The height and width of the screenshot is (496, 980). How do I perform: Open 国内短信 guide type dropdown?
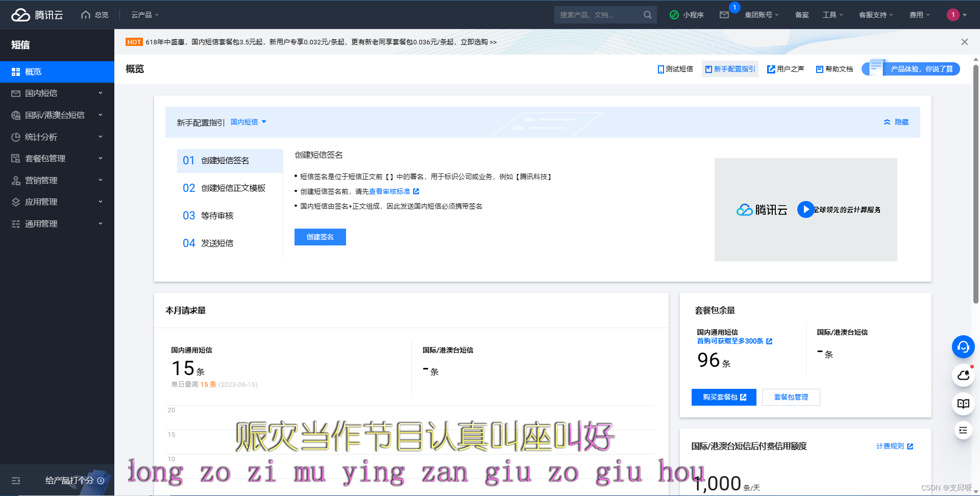[x=248, y=122]
